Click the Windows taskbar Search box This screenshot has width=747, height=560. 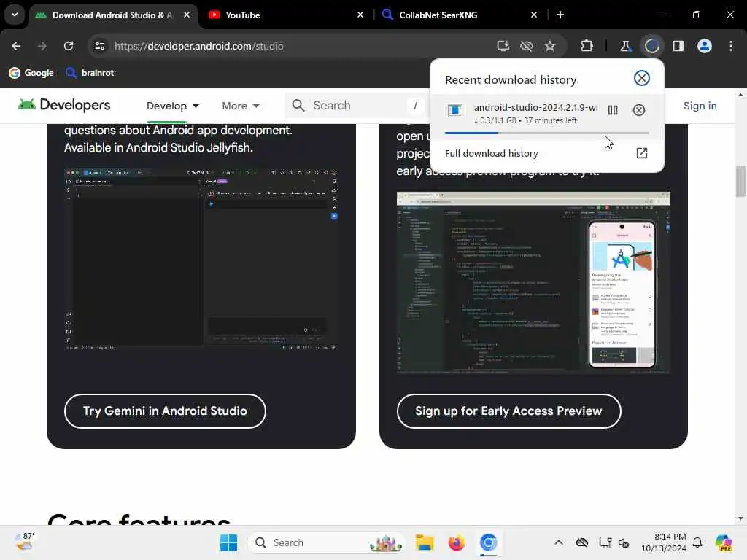(326, 542)
